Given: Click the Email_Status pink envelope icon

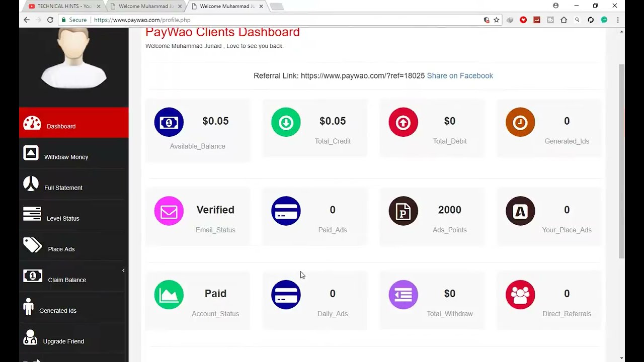Looking at the screenshot, I should click(x=169, y=211).
